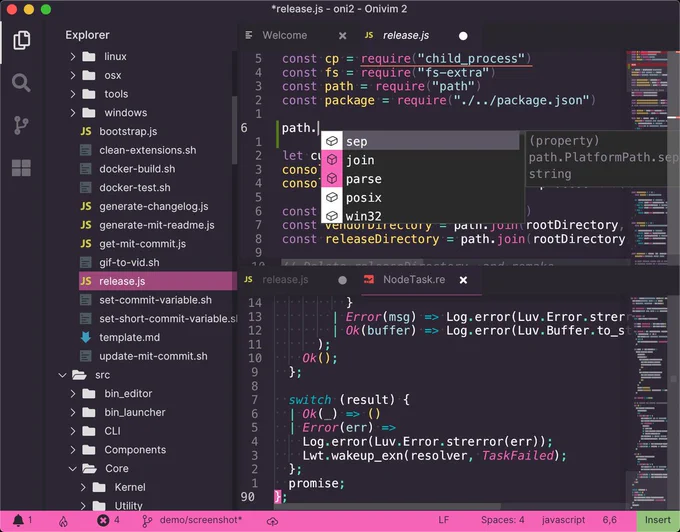The image size is (680, 532).
Task: Click the cloud upload icon in status bar
Action: (x=272, y=521)
